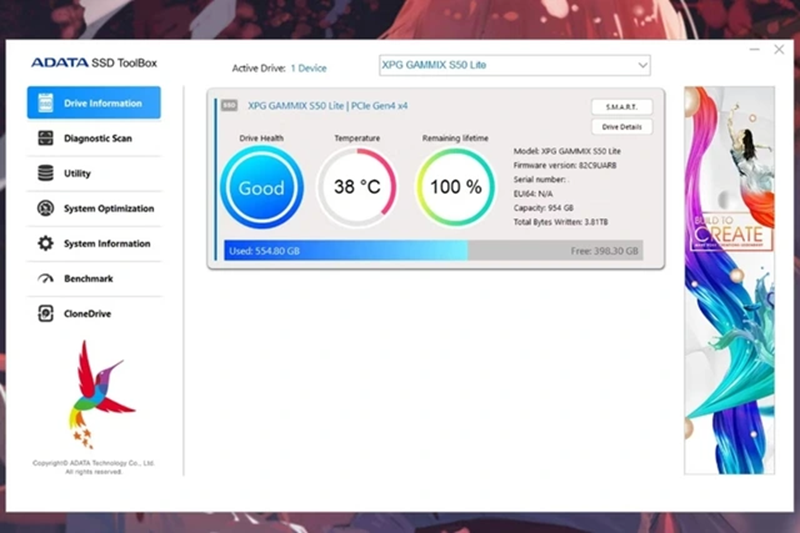Click the Remaining lifetime label
The width and height of the screenshot is (800, 533).
tap(455, 138)
